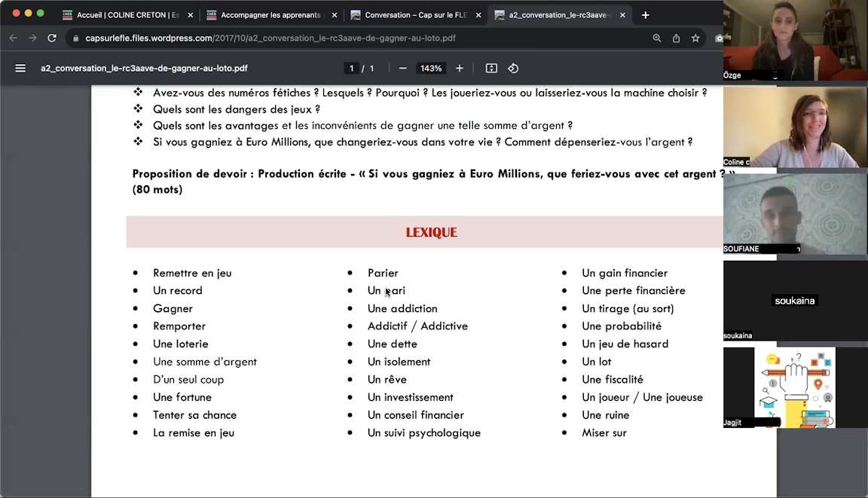Click 'Un tirage (au sort)'
This screenshot has height=498, width=868.
click(x=628, y=309)
